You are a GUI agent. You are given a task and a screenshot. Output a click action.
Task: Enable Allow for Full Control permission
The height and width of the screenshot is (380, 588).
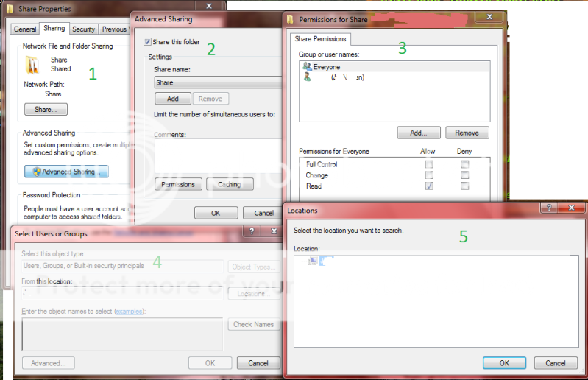(429, 164)
